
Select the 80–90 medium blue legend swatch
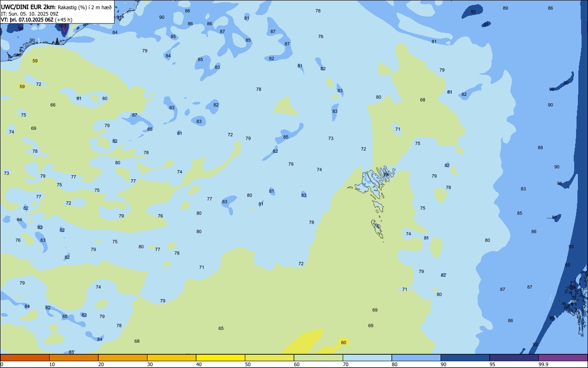point(416,358)
